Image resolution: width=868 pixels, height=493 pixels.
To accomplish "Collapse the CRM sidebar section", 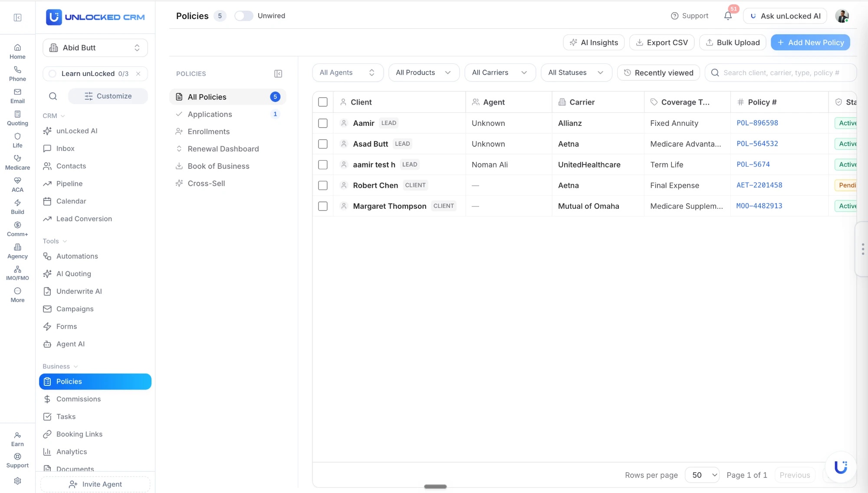I will pos(54,116).
